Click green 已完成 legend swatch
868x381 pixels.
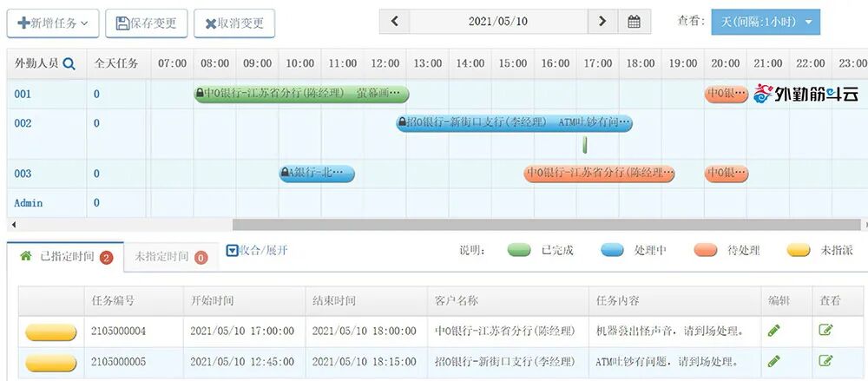(x=519, y=250)
